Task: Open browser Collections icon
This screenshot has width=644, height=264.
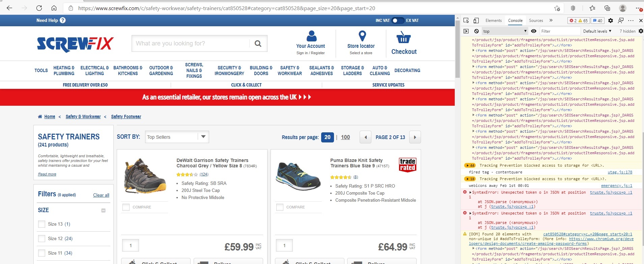Action: 607,8
